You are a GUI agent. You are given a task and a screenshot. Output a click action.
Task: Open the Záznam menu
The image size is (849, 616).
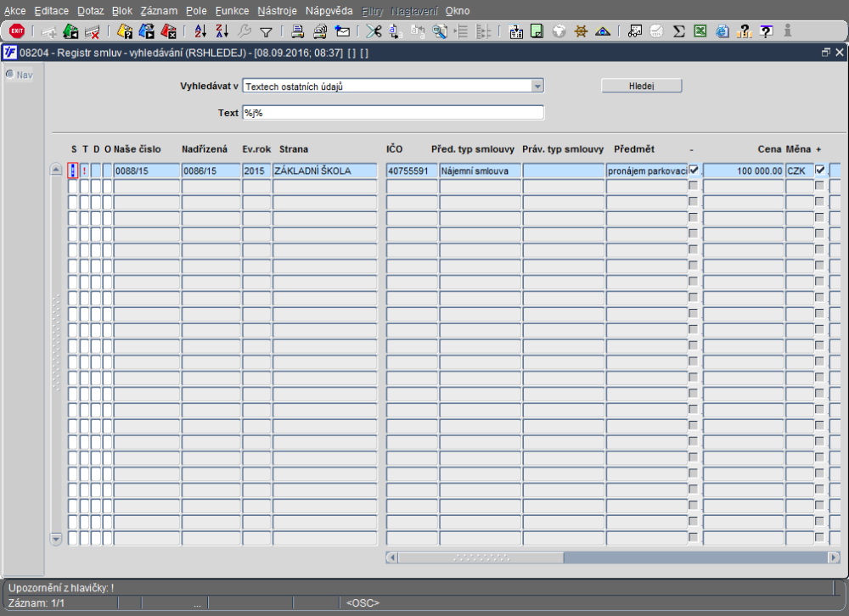point(159,11)
